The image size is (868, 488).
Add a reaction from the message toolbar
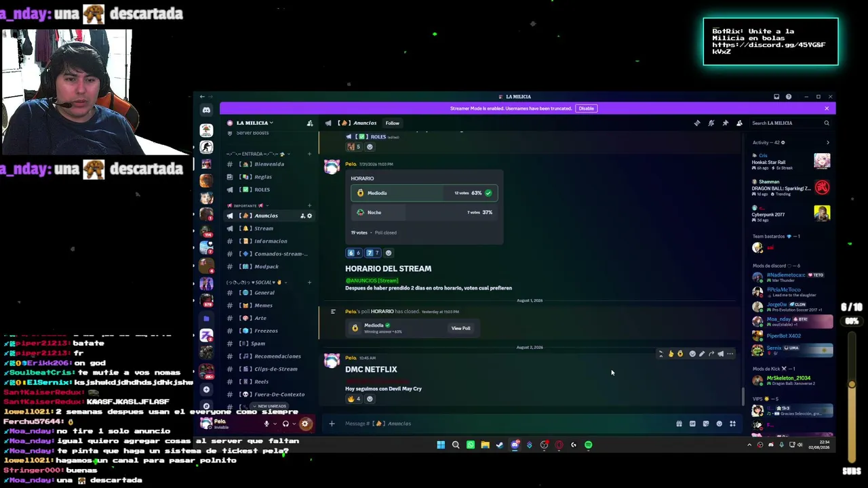pyautogui.click(x=692, y=354)
